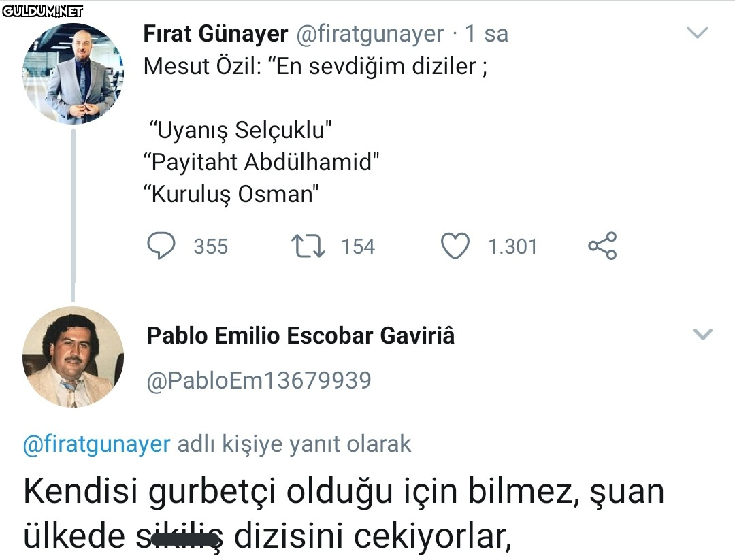The image size is (735, 560).
Task: Open Fırat Günayer's profile picture
Action: coord(73,73)
